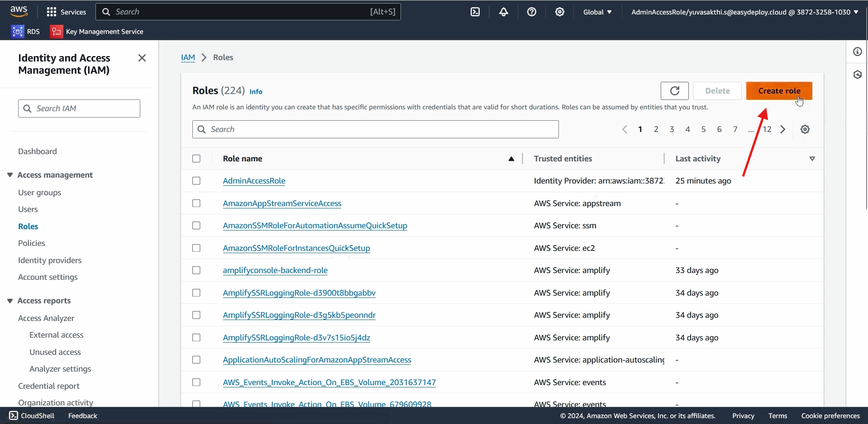Click the roles table search field

[376, 129]
